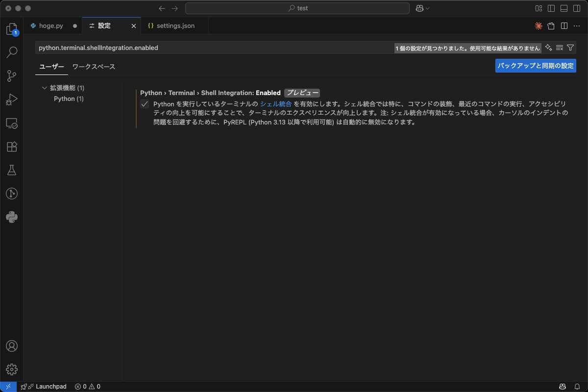Open the Source Control view
This screenshot has width=588, height=392.
click(x=11, y=76)
